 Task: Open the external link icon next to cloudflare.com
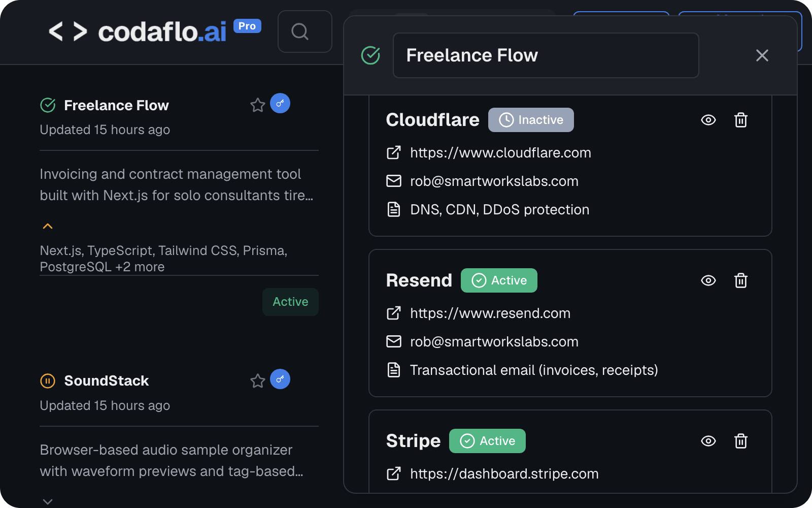coord(394,152)
